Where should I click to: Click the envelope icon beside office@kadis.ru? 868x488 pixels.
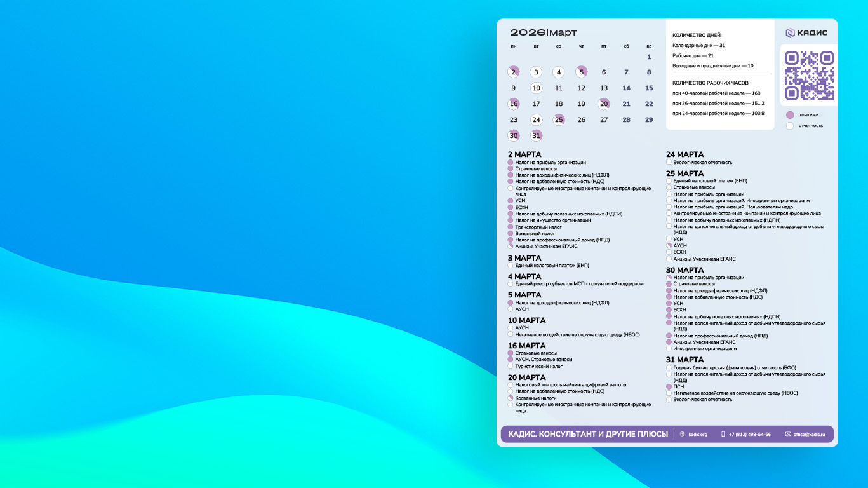click(788, 435)
